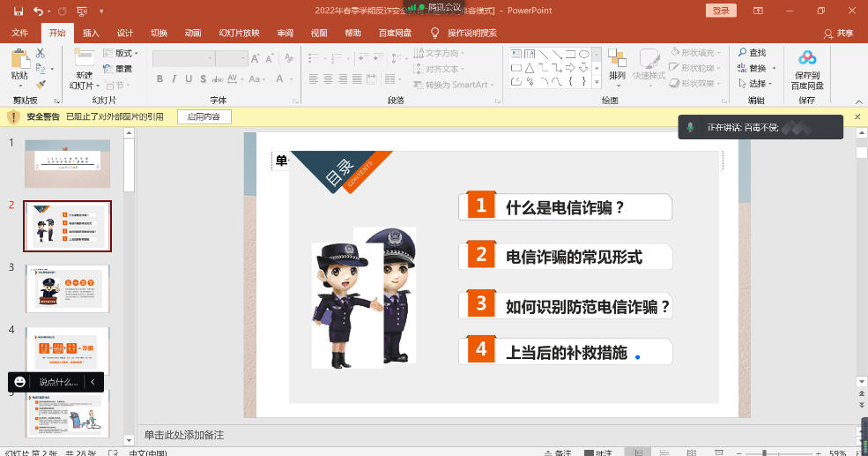This screenshot has width=868, height=456.
Task: Select the oval shape in shapes gallery
Action: (x=583, y=54)
